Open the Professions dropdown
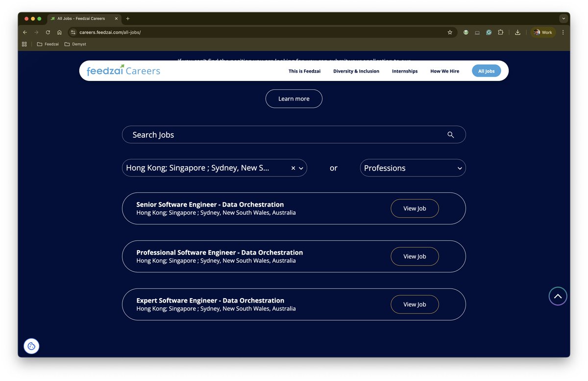This screenshot has height=381, width=588. 413,168
